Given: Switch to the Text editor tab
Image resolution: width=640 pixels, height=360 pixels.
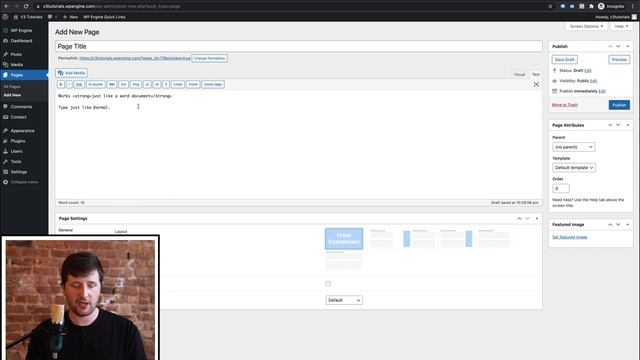Looking at the screenshot, I should click(536, 74).
